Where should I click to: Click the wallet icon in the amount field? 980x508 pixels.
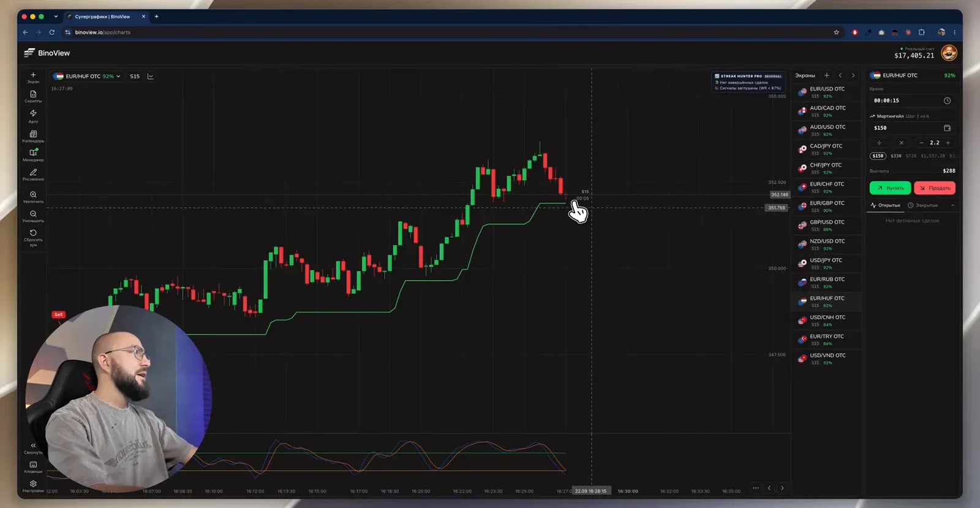tap(947, 128)
